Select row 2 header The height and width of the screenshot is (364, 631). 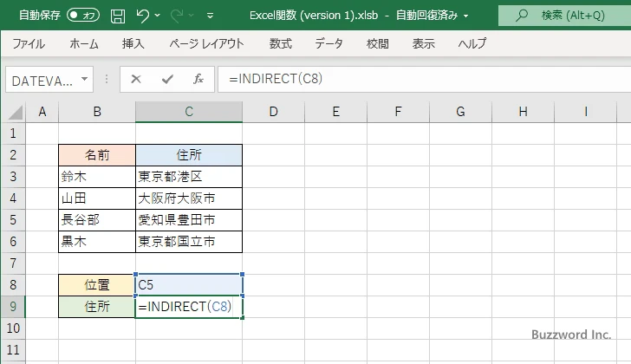pyautogui.click(x=13, y=155)
